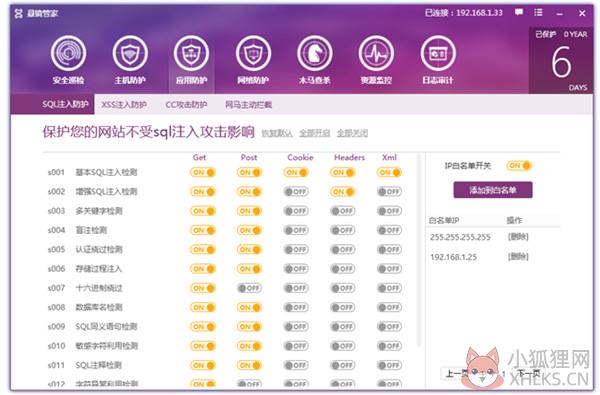600x395 pixels.
Task: Toggle s001 Post switch
Action: (x=249, y=173)
